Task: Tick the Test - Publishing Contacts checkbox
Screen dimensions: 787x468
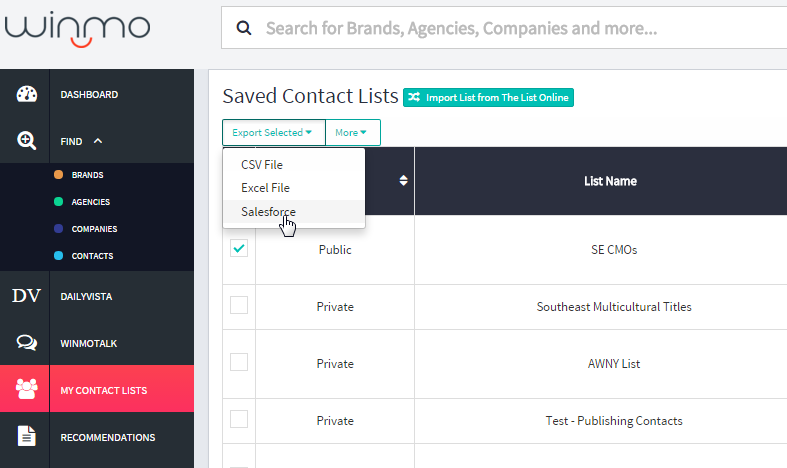Action: click(239, 419)
